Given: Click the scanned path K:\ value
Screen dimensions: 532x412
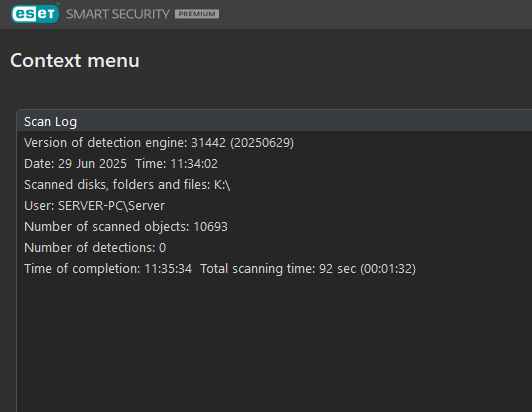Looking at the screenshot, I should pyautogui.click(x=222, y=185).
